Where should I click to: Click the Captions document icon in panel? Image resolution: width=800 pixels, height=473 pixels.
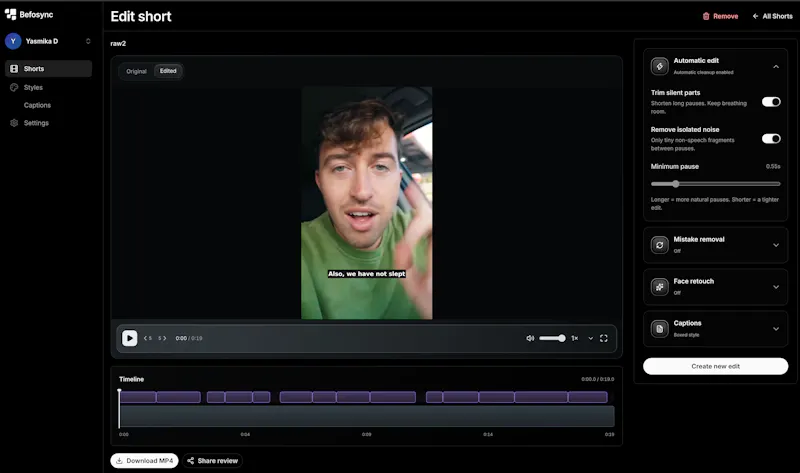point(660,329)
